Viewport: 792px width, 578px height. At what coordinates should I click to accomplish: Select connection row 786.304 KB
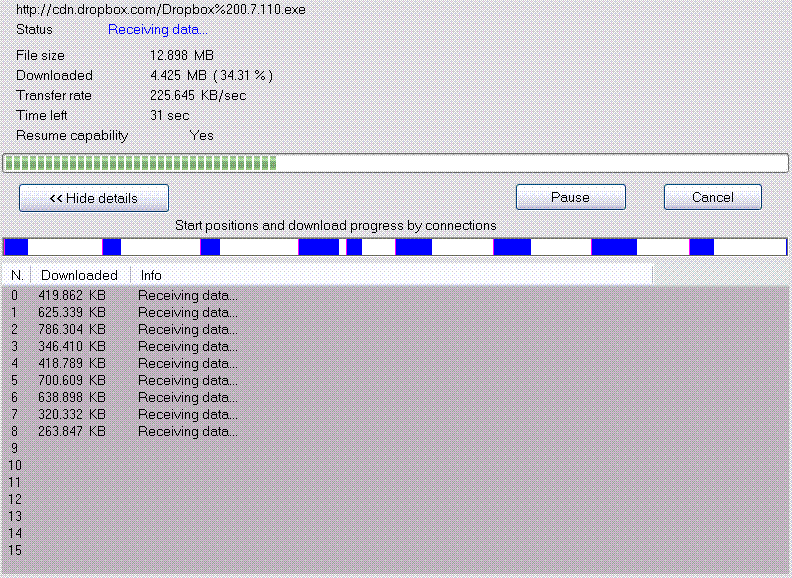pyautogui.click(x=395, y=329)
